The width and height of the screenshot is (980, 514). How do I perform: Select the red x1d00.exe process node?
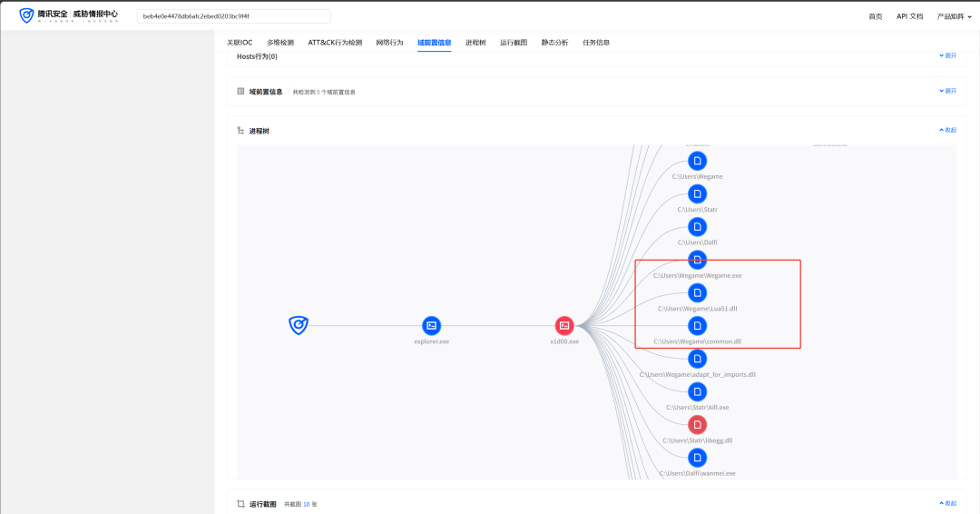pos(564,325)
